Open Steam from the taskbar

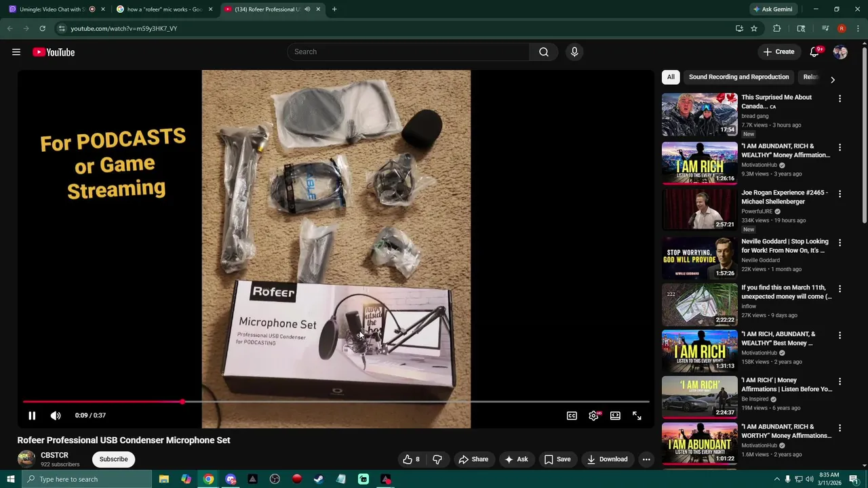pos(319,479)
